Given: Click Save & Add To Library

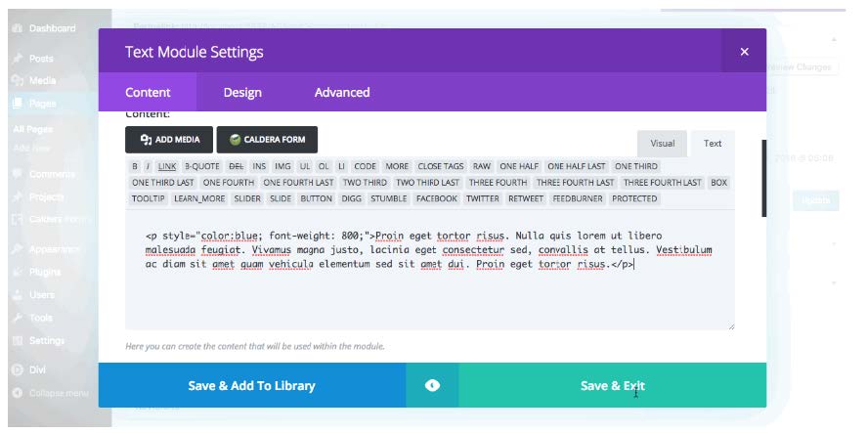Looking at the screenshot, I should [252, 385].
